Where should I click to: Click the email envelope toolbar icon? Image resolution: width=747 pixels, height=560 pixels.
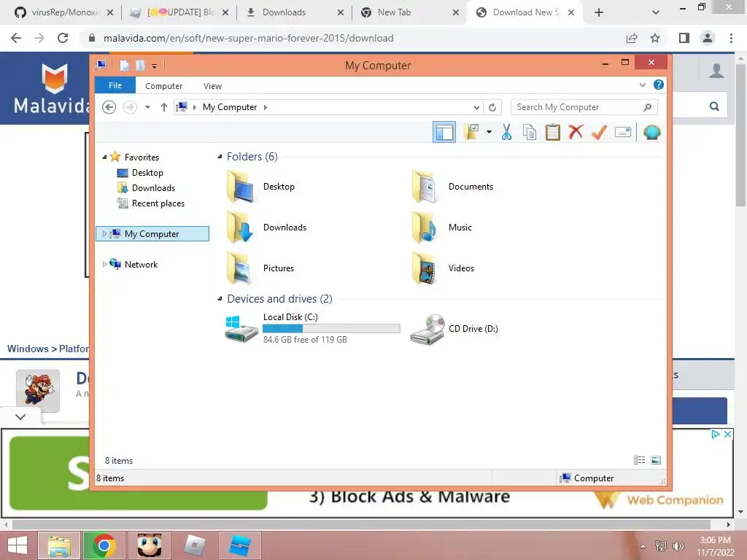click(x=623, y=132)
